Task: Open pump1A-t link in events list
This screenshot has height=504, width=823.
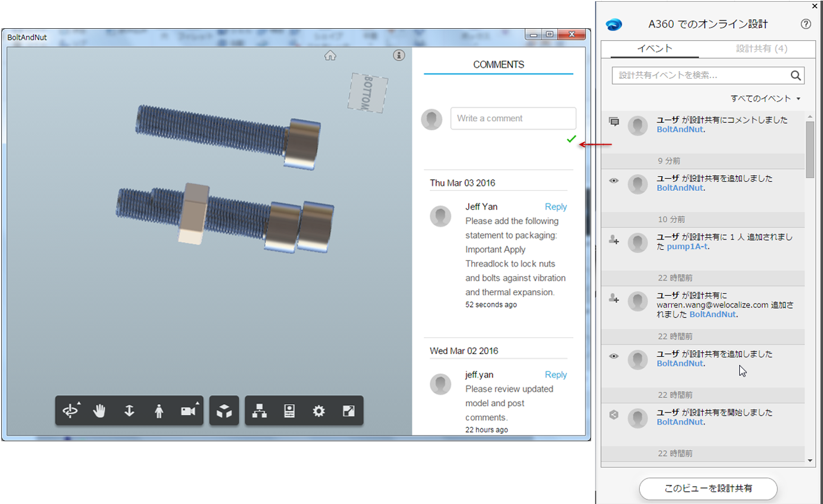Action: 687,247
